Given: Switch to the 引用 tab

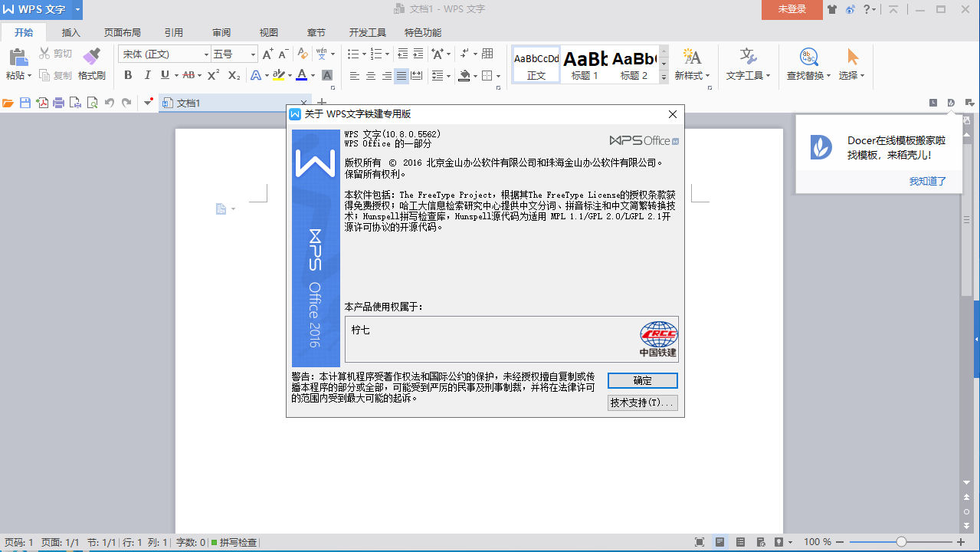Looking at the screenshot, I should pyautogui.click(x=174, y=33).
